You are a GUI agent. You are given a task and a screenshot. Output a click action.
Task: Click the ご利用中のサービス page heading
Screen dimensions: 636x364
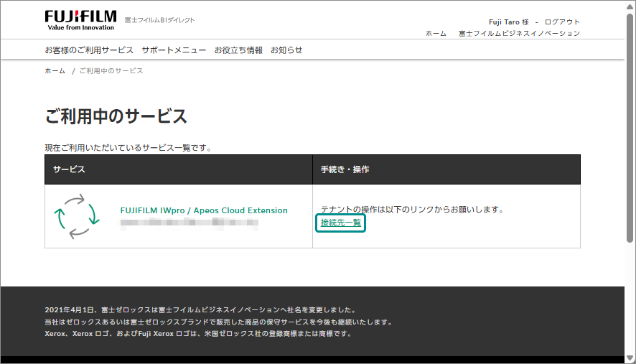(x=116, y=116)
